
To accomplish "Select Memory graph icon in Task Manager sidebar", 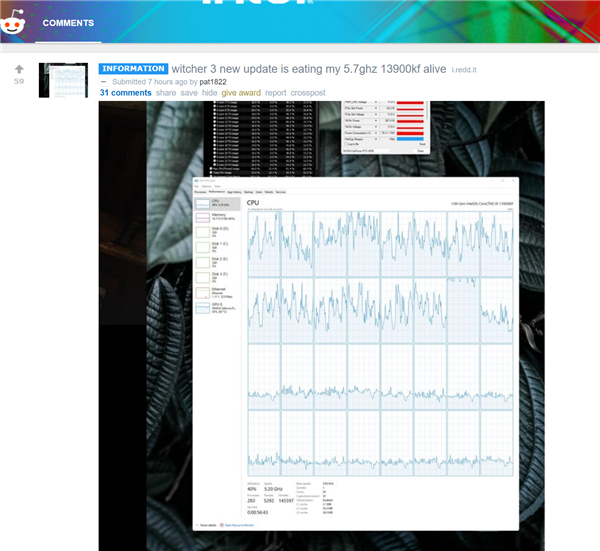I will point(203,217).
